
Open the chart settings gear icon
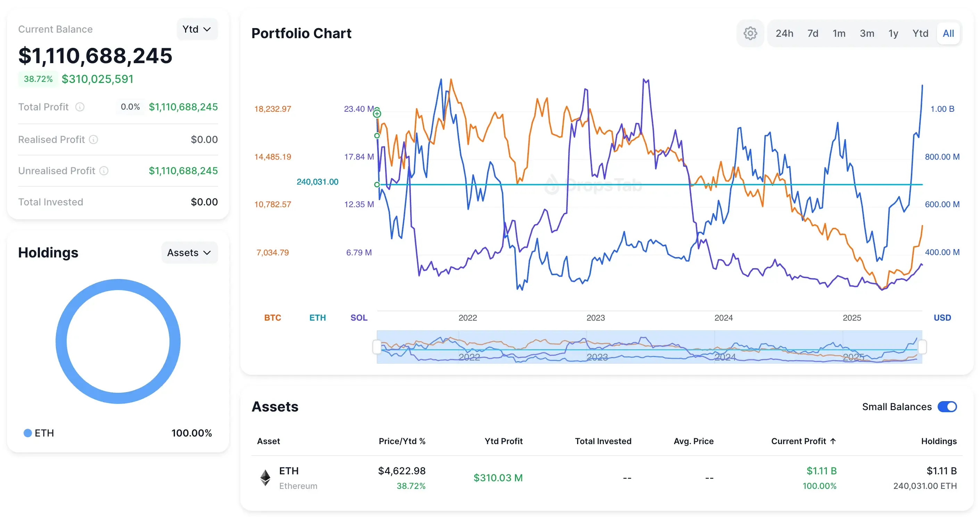[750, 33]
